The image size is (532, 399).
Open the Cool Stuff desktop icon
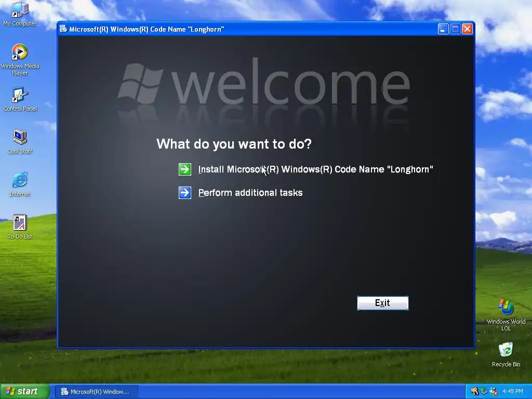[x=20, y=142]
